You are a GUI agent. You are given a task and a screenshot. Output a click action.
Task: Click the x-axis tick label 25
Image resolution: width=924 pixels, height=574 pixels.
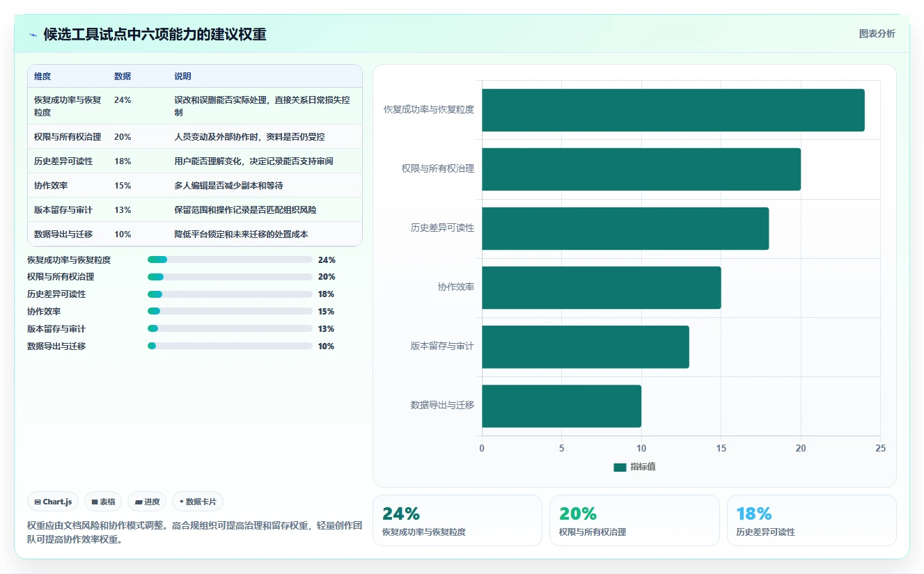click(880, 449)
